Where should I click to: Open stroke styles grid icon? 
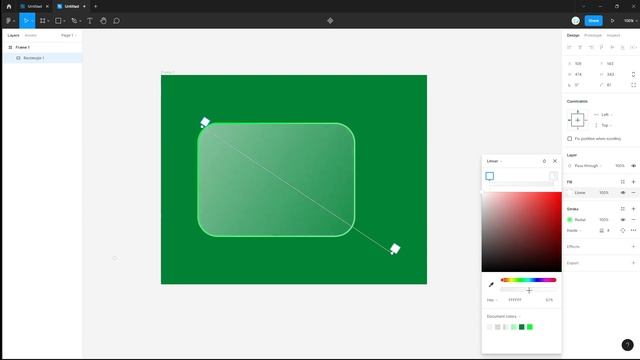point(622,209)
